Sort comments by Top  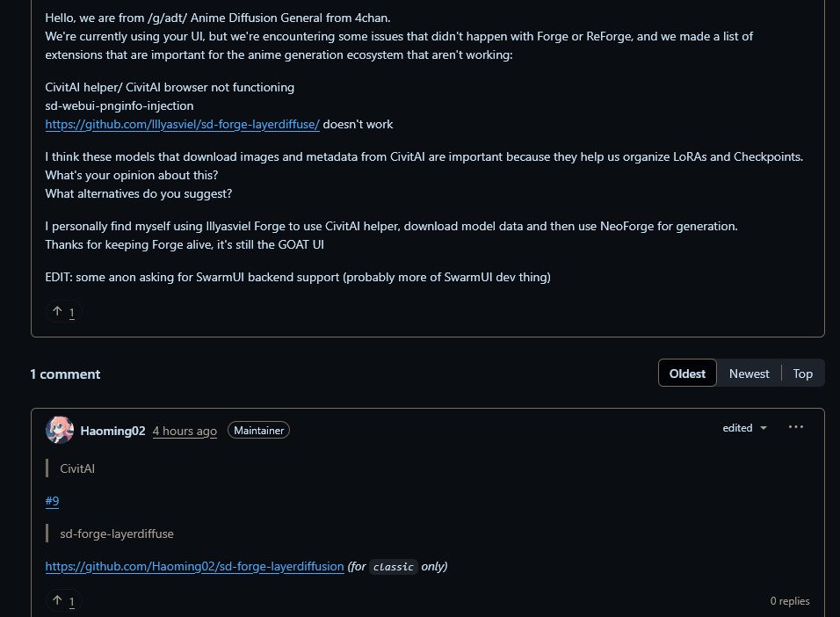(802, 374)
